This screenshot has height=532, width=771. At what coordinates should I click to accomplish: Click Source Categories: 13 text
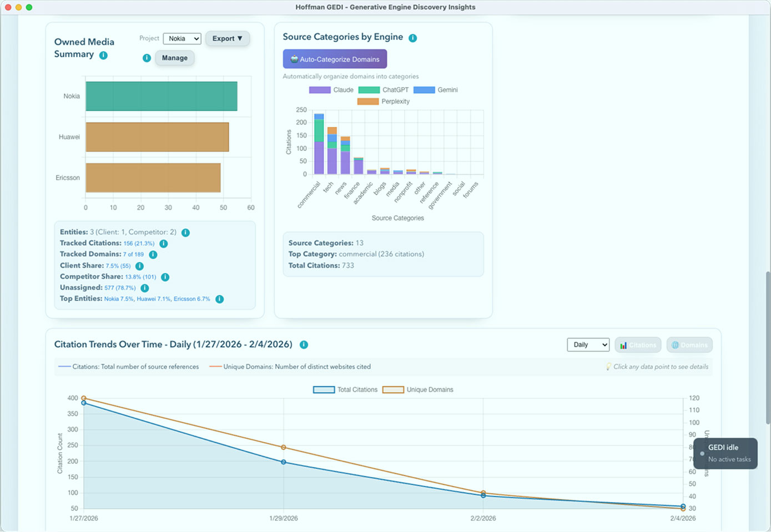tap(326, 243)
